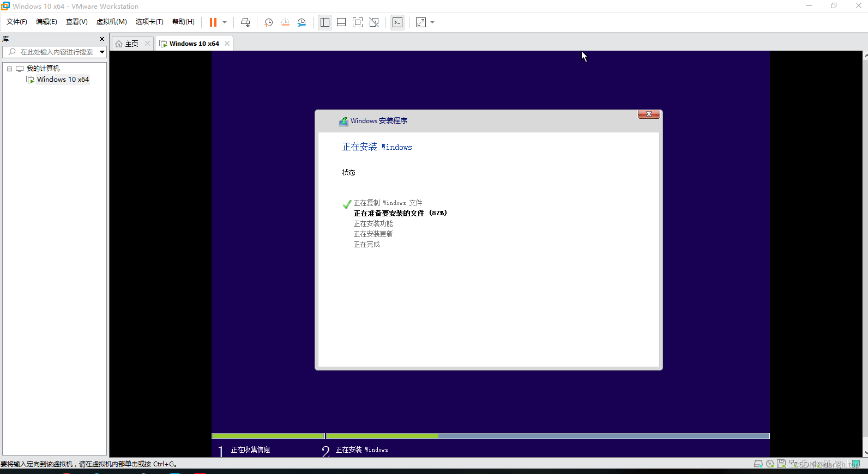
Task: Click the floppy drive status icon
Action: (x=781, y=464)
